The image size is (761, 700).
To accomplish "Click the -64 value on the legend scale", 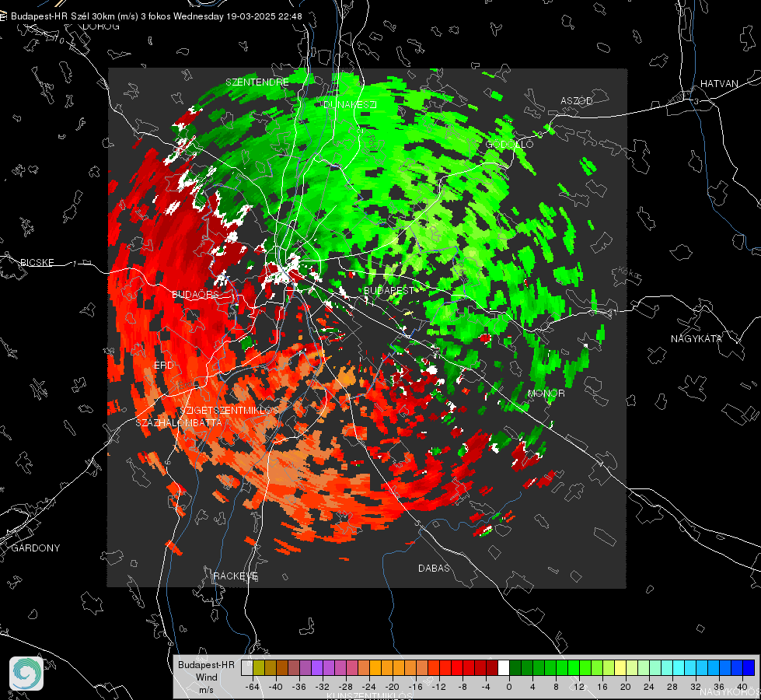I will [x=253, y=687].
